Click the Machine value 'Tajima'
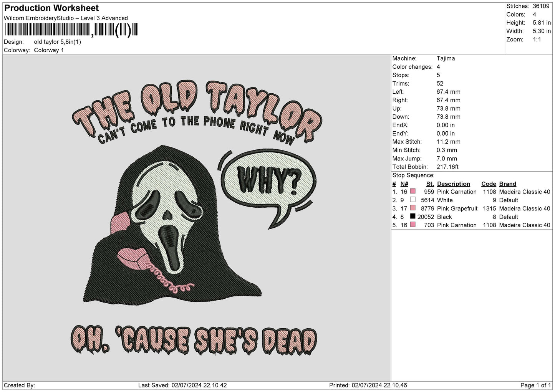 446,58
